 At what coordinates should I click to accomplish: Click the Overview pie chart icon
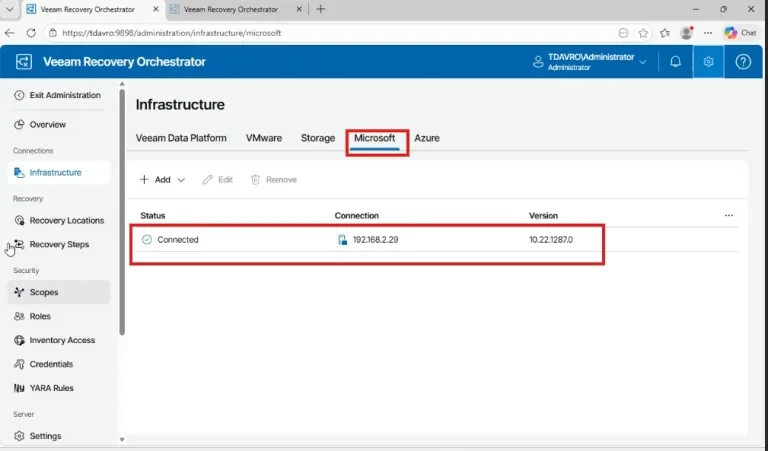click(x=19, y=124)
